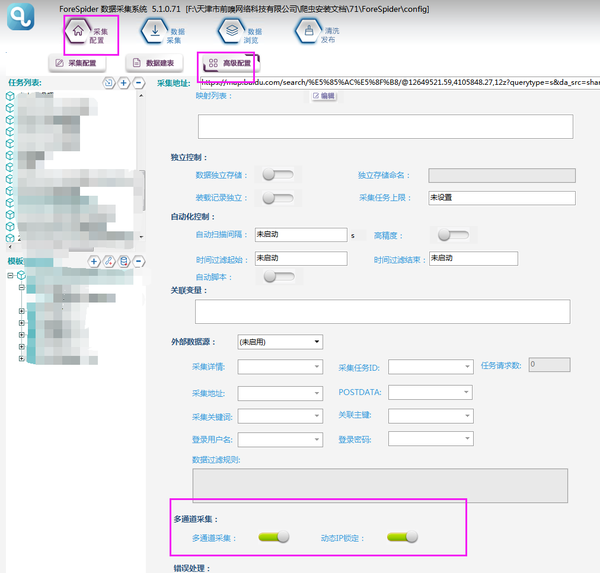The height and width of the screenshot is (573, 600).
Task: Delete a template with the 模板 minus icon
Action: [139, 261]
